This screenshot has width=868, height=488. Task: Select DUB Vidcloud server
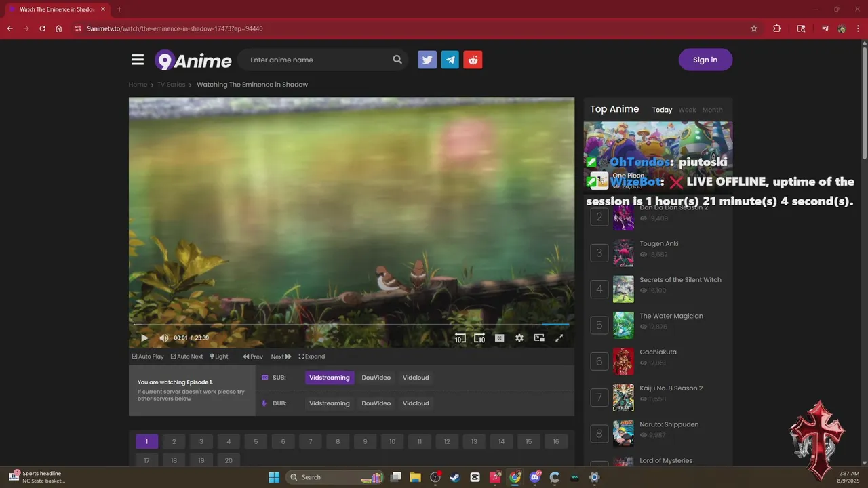click(416, 403)
